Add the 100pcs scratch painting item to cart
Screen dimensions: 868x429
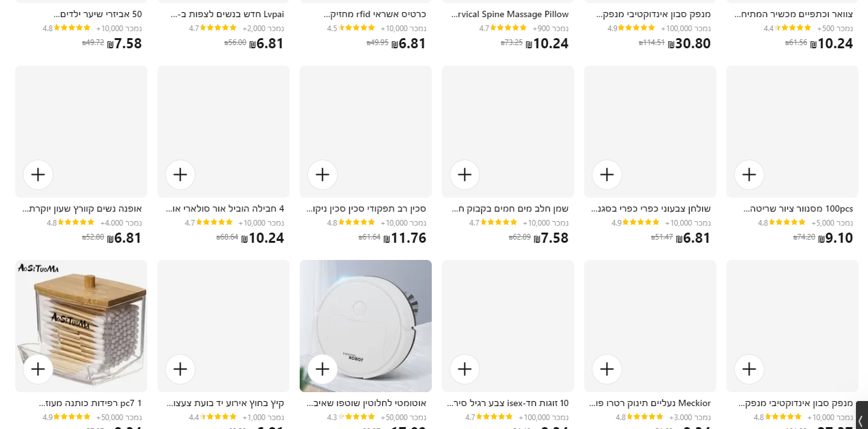point(749,175)
